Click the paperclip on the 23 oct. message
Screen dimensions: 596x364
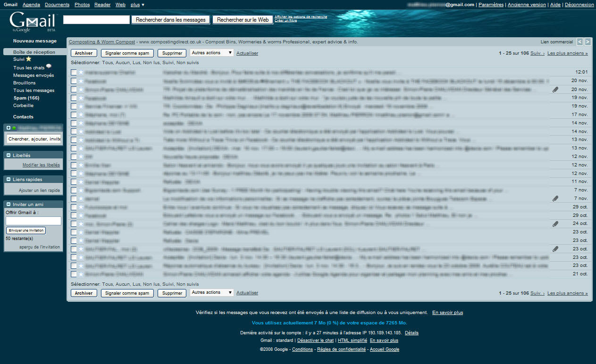coord(555,249)
